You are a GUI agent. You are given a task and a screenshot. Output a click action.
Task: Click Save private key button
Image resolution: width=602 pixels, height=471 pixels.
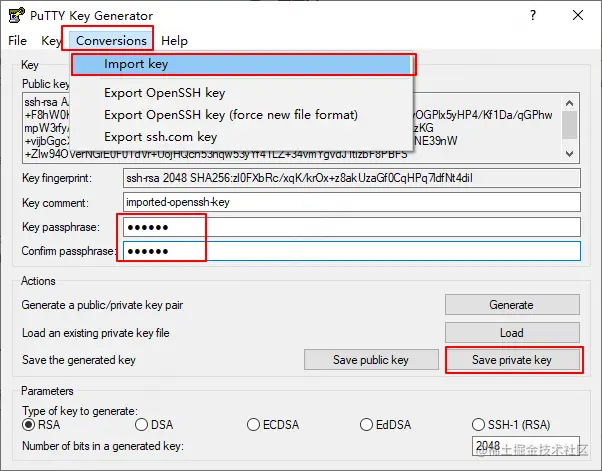pyautogui.click(x=511, y=360)
